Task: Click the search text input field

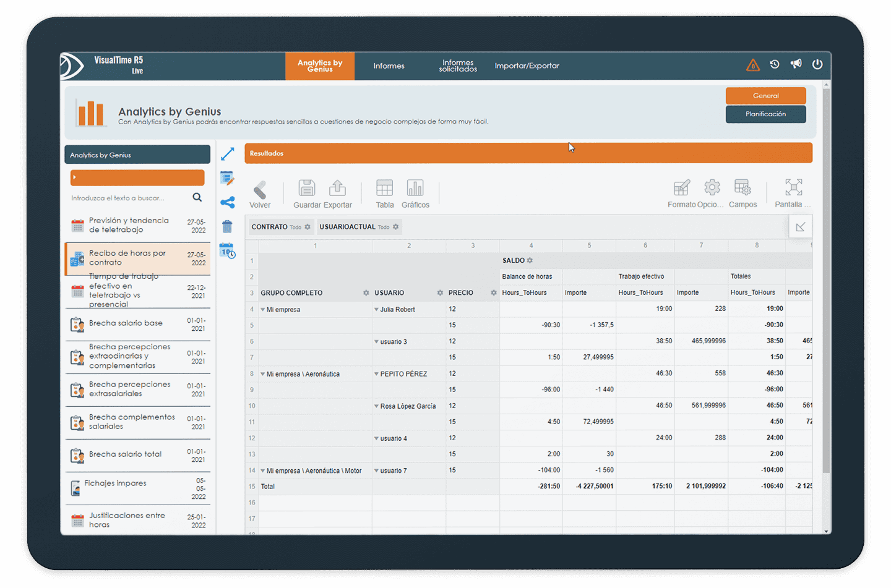Action: (x=129, y=198)
